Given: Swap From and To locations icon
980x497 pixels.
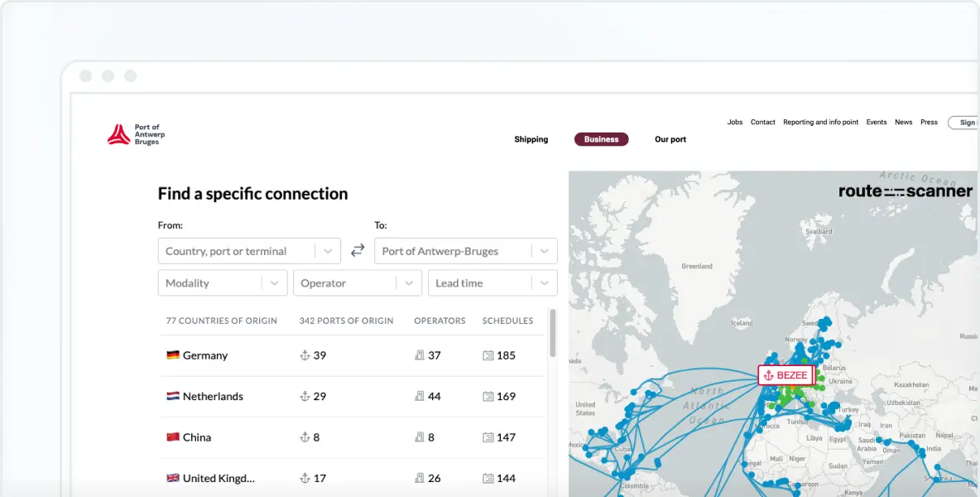Looking at the screenshot, I should tap(358, 250).
